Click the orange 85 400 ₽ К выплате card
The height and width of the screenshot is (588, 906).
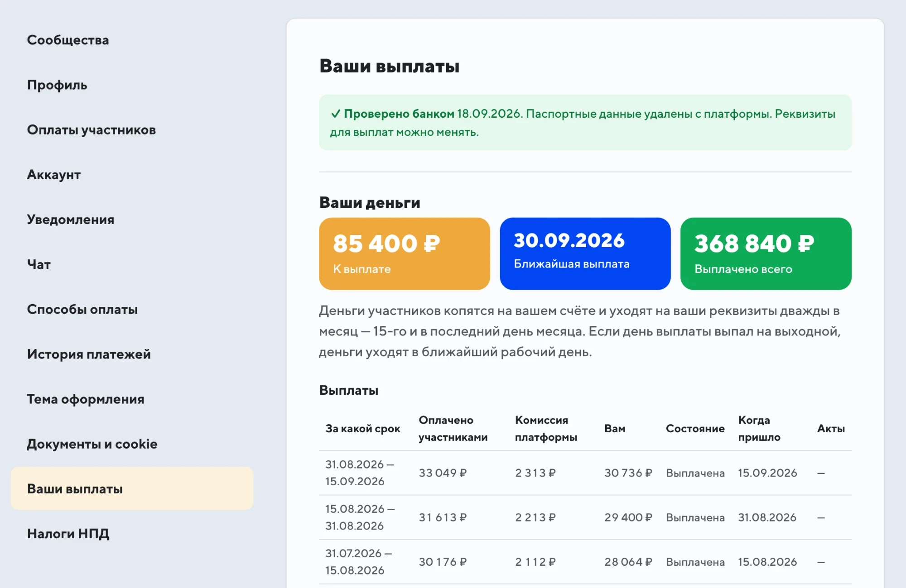point(405,253)
